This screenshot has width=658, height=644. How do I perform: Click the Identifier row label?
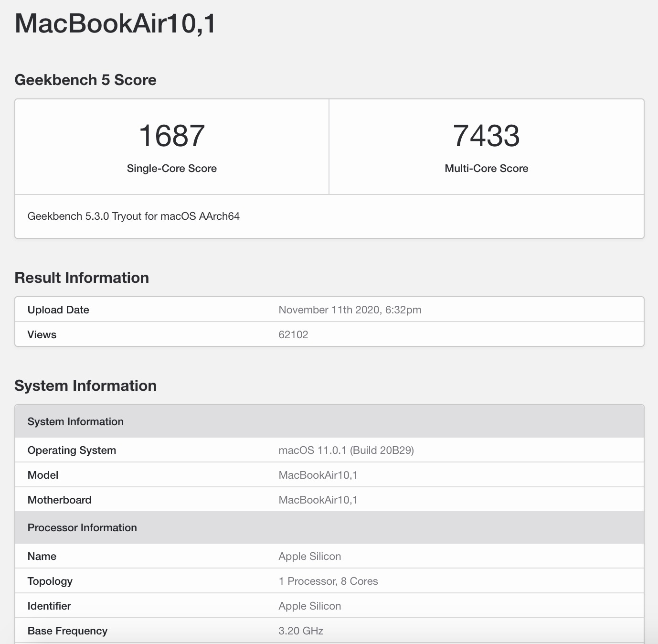pos(49,606)
